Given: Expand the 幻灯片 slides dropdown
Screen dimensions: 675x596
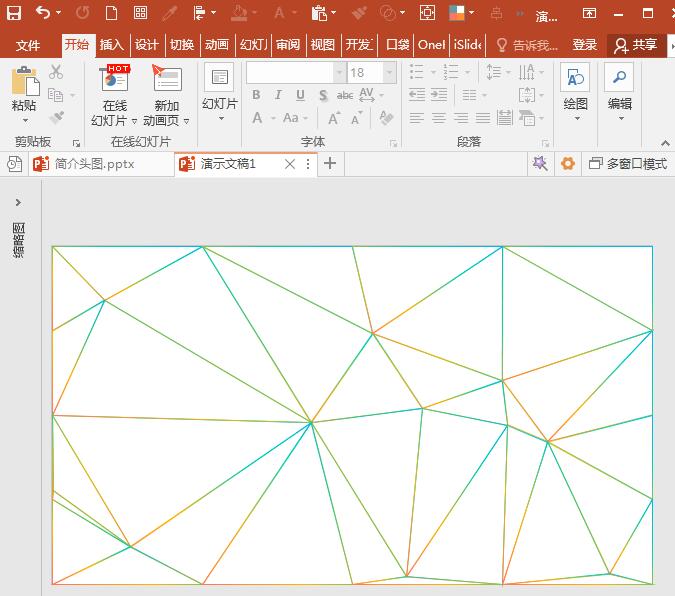Looking at the screenshot, I should pos(220,118).
